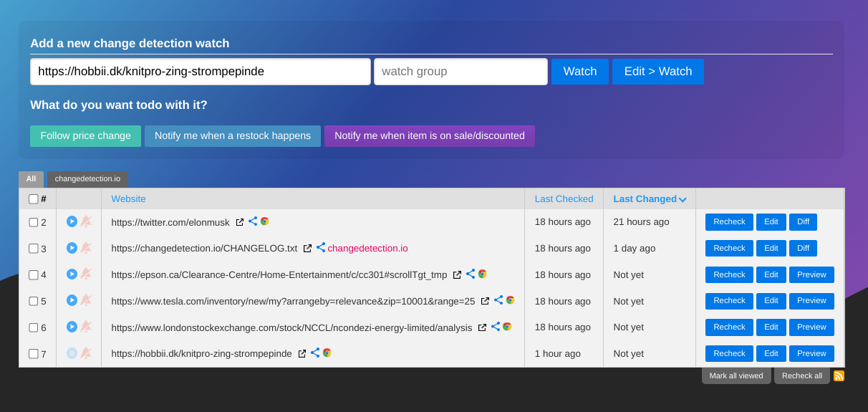Viewport: 868px width, 412px height.
Task: Click the blue Watch button
Action: [580, 72]
